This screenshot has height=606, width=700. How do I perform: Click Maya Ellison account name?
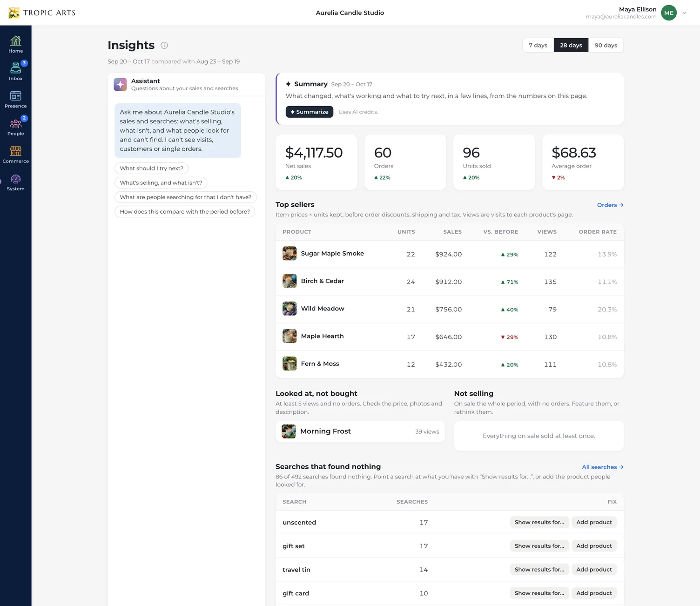(x=638, y=9)
